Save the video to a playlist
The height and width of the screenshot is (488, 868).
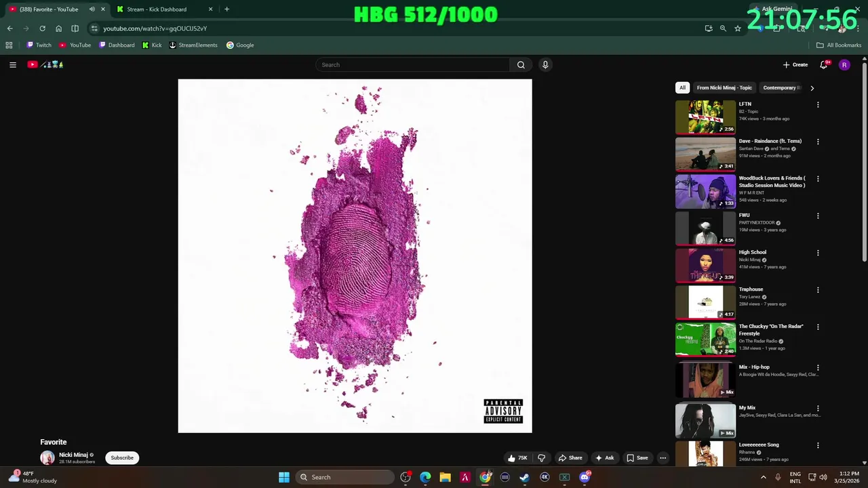[637, 458]
